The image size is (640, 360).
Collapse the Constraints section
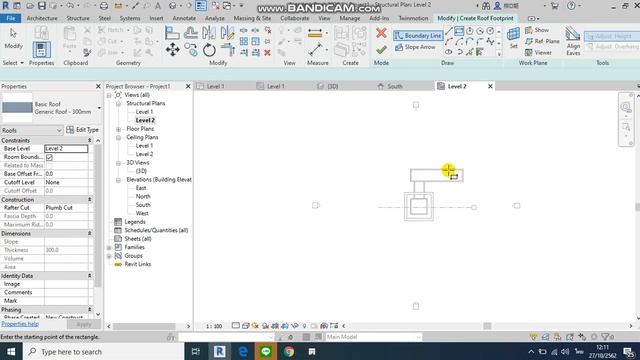coord(89,140)
